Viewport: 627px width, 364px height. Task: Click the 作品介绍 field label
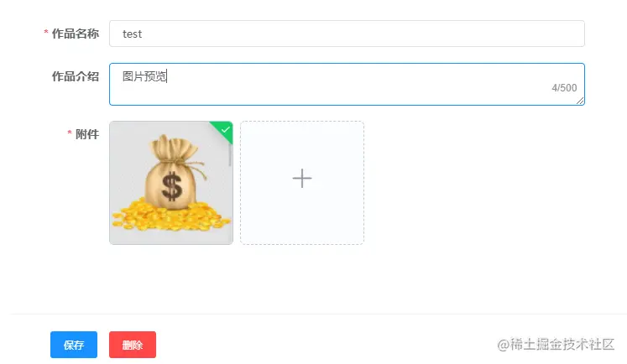tap(76, 76)
